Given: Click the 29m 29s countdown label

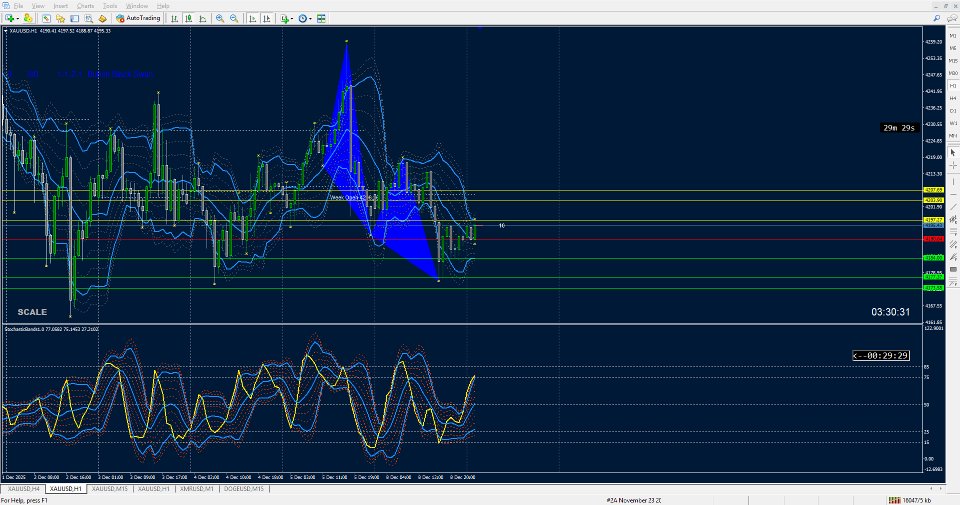Looking at the screenshot, I should pos(899,128).
